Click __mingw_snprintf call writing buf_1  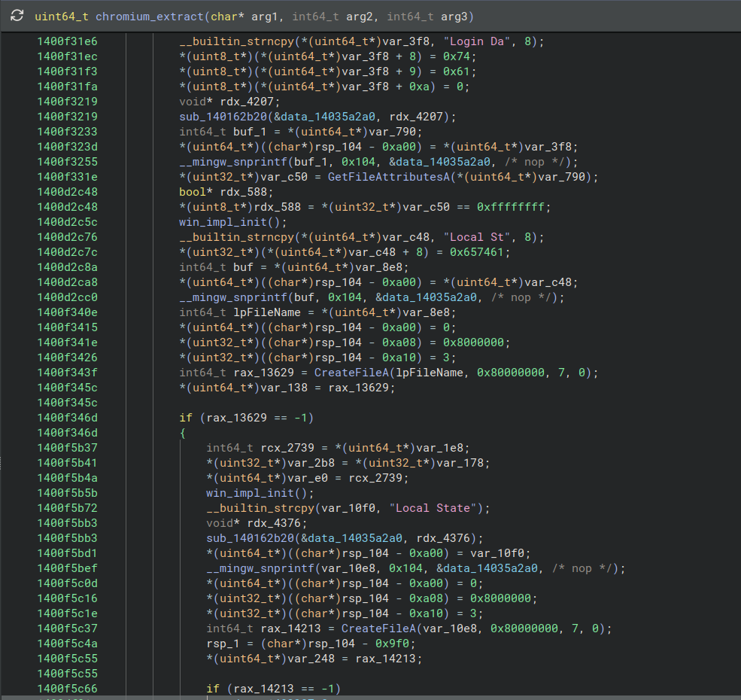[x=233, y=162]
